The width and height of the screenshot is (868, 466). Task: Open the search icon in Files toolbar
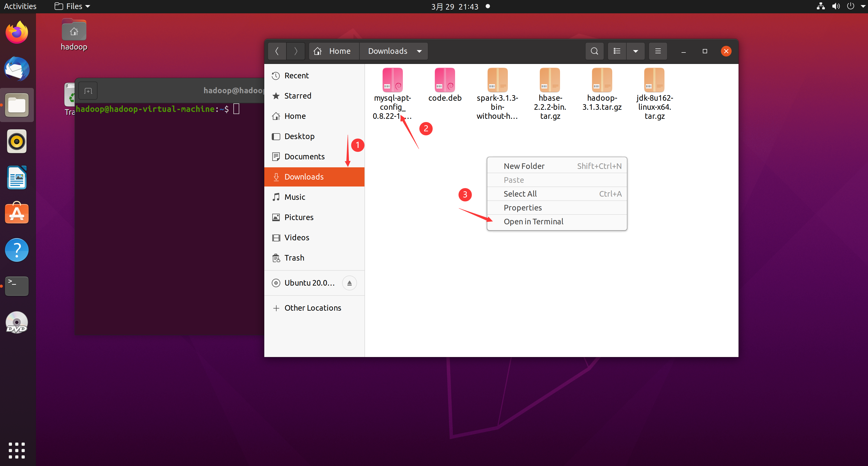pos(594,51)
